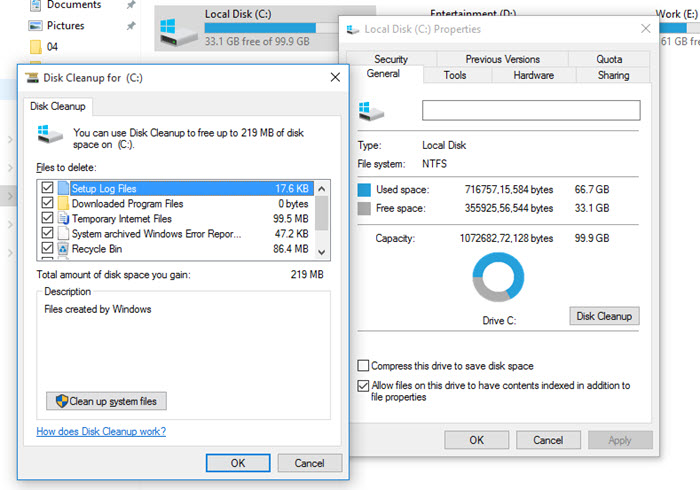
Task: Uncheck Downloaded Program Files checkbox
Action: click(x=47, y=203)
